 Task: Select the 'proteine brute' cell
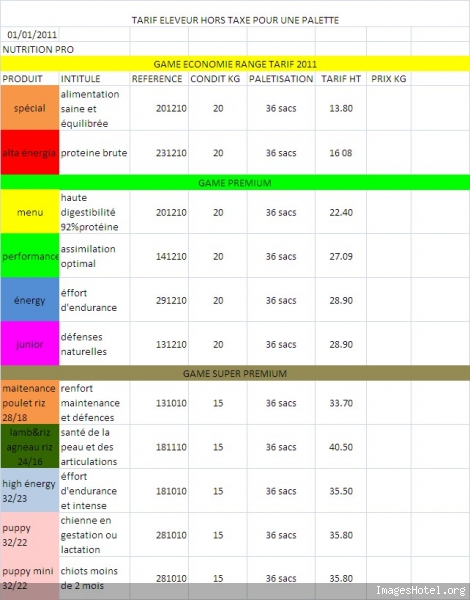94,153
